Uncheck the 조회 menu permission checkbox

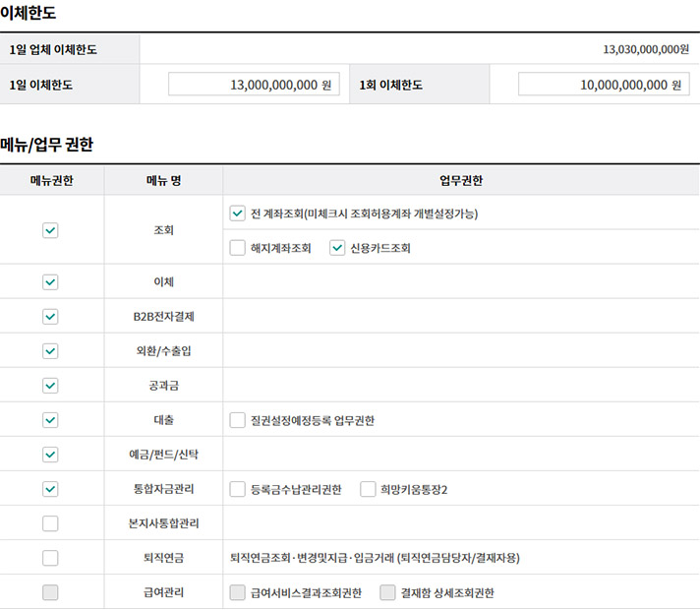50,230
